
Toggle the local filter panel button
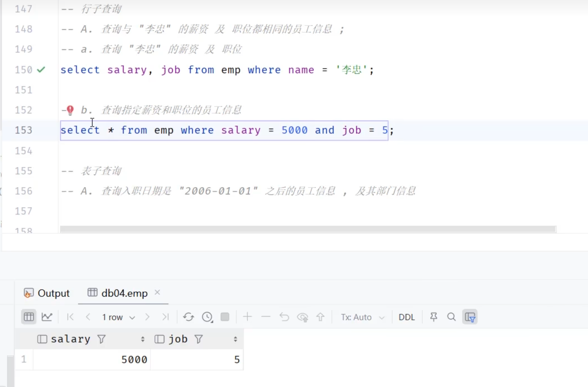(470, 317)
